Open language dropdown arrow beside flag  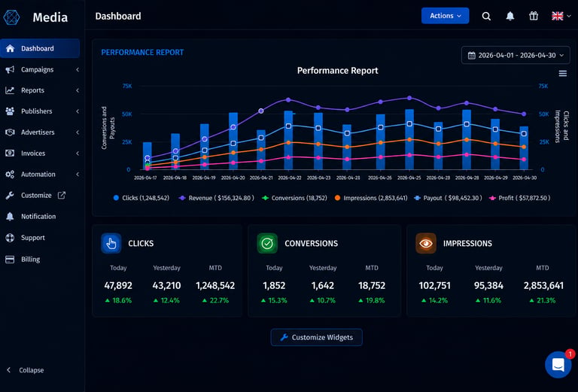pos(569,16)
